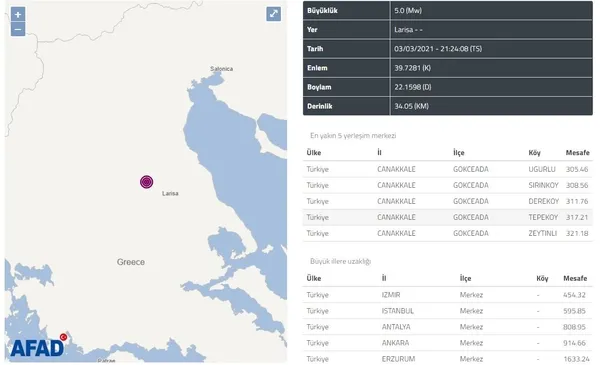The width and height of the screenshot is (600, 365).
Task: Click Köy header in nearest settlements table
Action: tap(535, 153)
